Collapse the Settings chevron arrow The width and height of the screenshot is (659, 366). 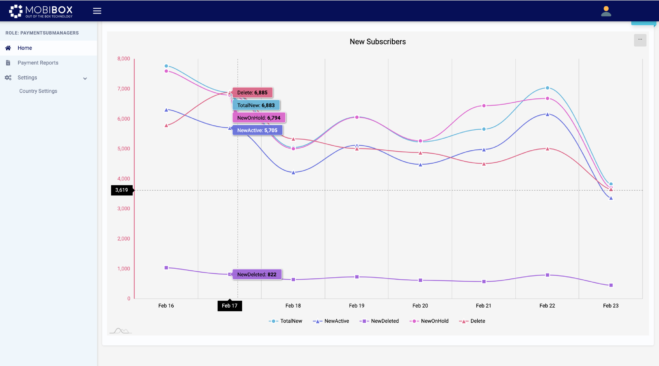click(x=85, y=78)
